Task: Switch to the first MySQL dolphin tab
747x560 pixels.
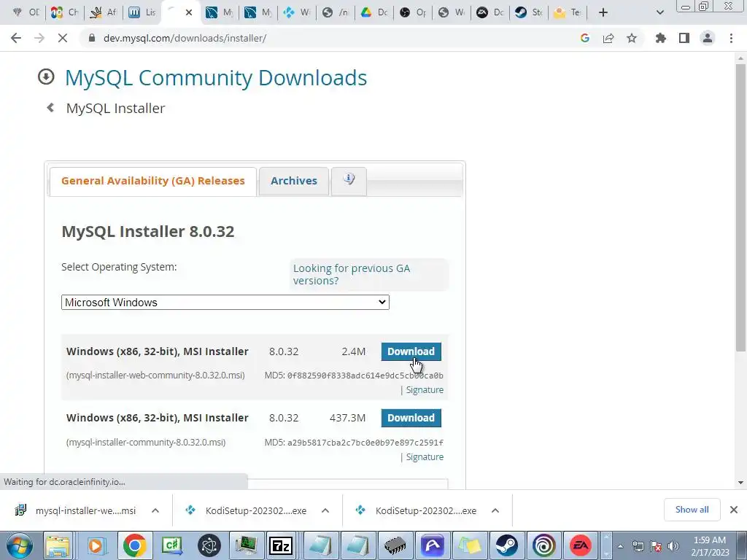Action: tap(219, 12)
